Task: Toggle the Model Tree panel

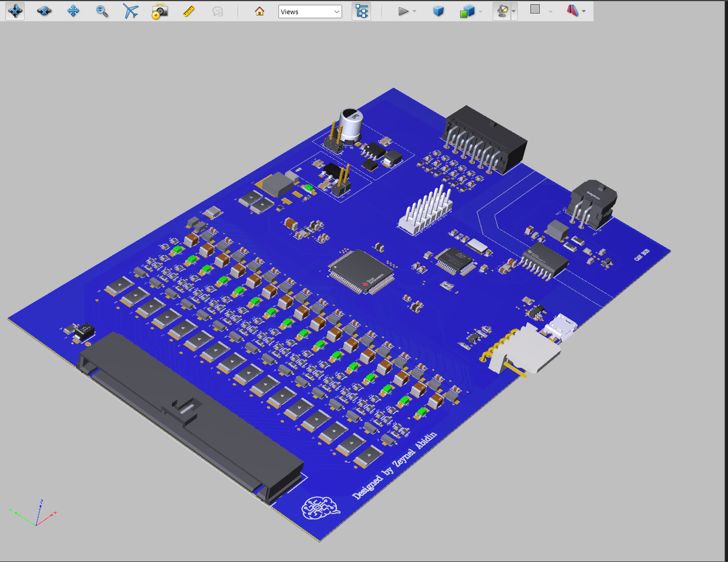Action: click(362, 11)
